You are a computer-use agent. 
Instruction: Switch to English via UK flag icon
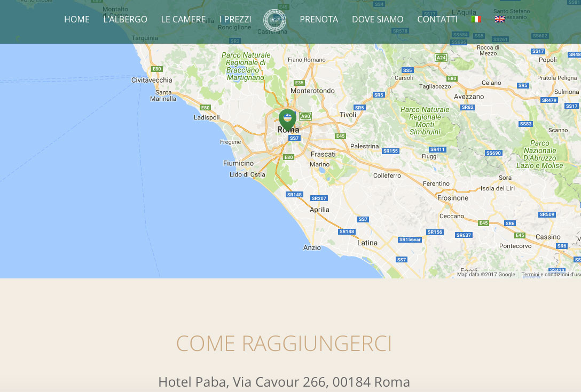pos(499,19)
